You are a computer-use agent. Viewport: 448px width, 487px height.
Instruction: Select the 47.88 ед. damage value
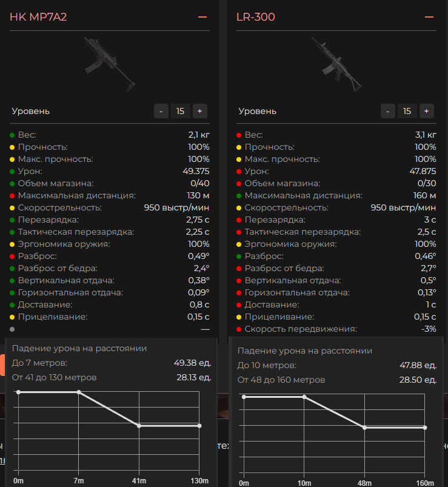pyautogui.click(x=418, y=365)
